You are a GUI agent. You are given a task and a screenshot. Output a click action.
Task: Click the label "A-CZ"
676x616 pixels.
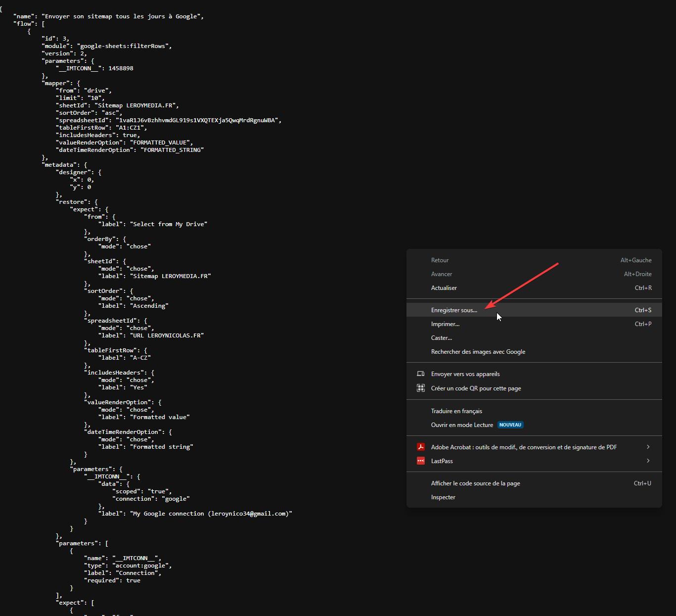click(x=140, y=358)
